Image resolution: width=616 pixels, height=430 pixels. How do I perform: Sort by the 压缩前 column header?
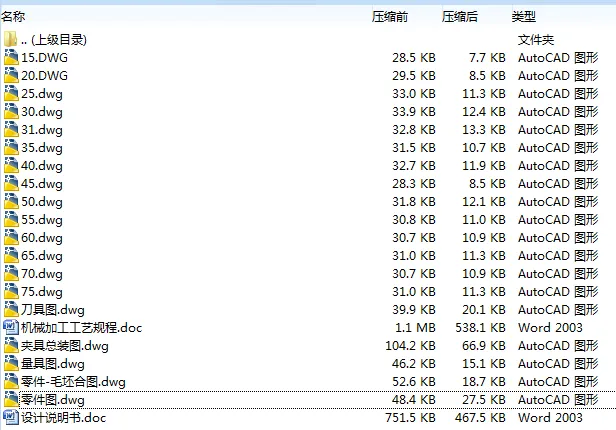point(390,16)
